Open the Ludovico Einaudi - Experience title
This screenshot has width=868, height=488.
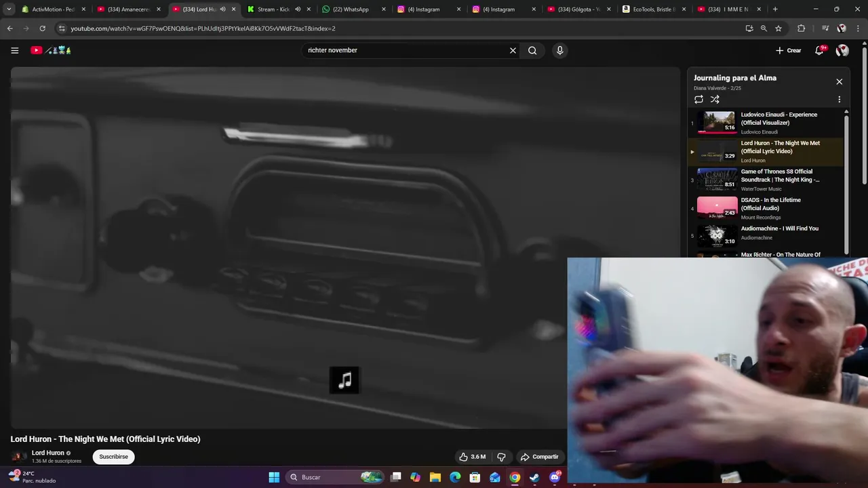[x=778, y=119]
